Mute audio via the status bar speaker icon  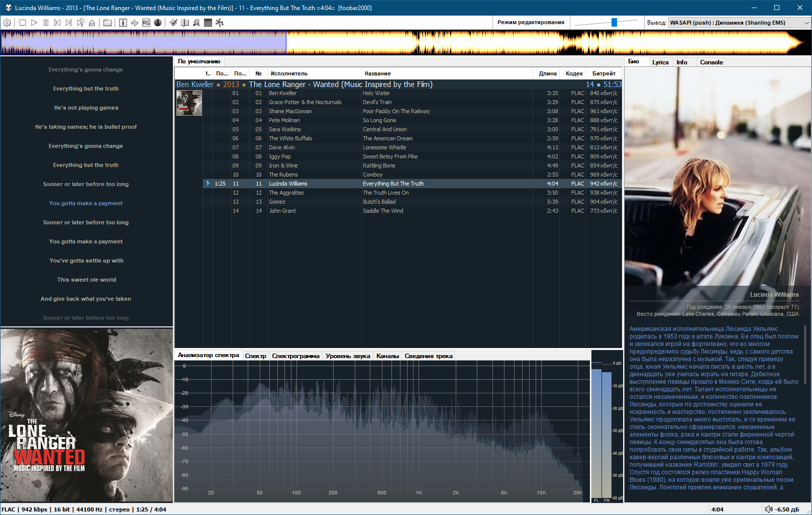tap(769, 509)
